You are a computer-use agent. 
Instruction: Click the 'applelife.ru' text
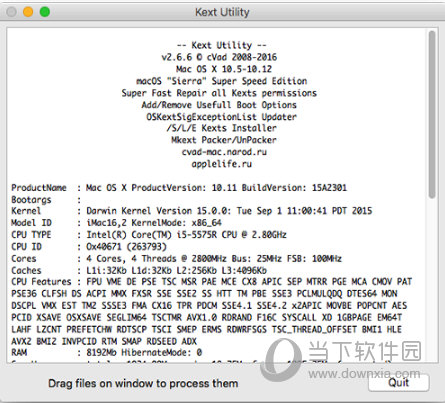[x=222, y=164]
